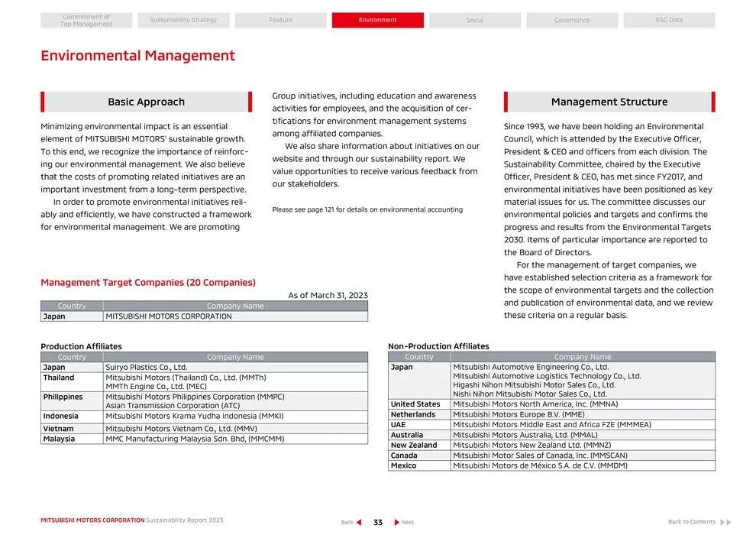Image resolution: width=756 pixels, height=535 pixels.
Task: Open the ESG Data tab
Action: (669, 21)
